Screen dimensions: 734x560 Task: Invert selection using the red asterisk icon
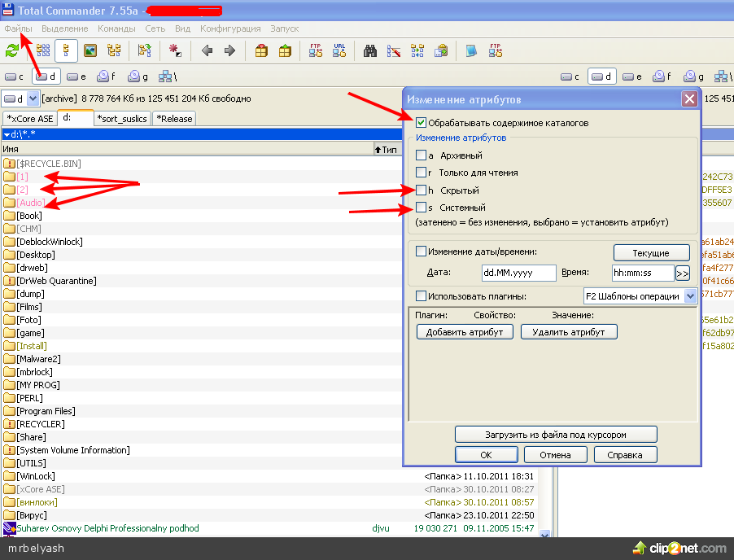175,50
